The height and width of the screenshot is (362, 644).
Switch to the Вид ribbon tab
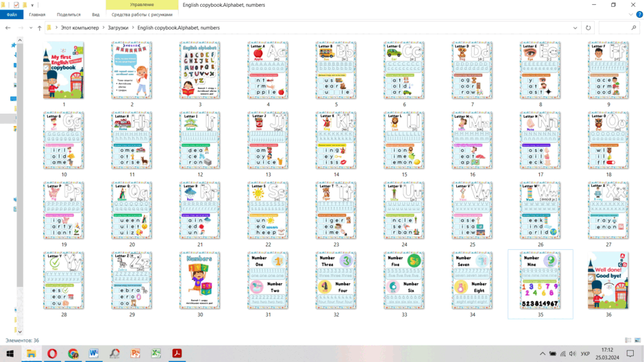tap(96, 14)
